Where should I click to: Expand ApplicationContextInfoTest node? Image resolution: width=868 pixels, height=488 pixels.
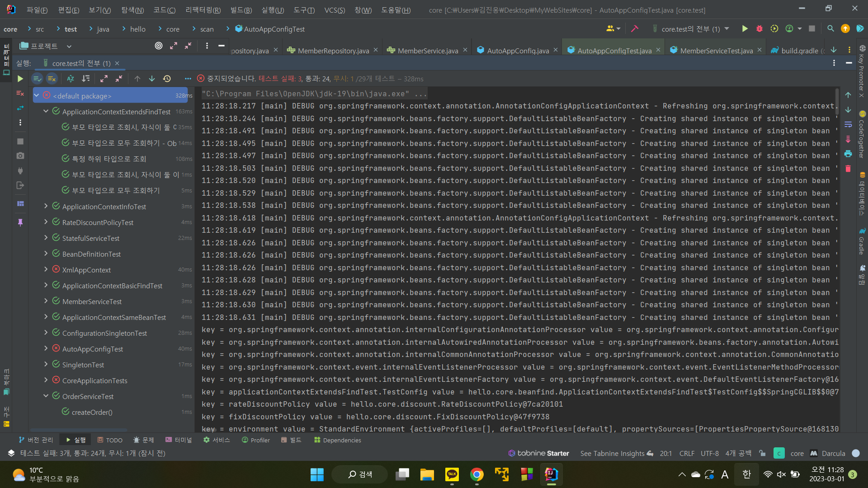pos(46,206)
